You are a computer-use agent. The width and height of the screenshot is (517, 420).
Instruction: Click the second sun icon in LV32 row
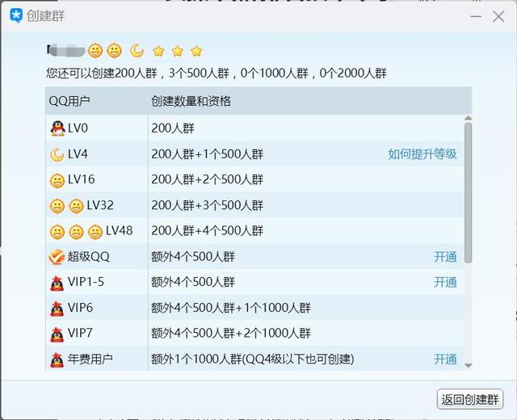[x=76, y=207]
